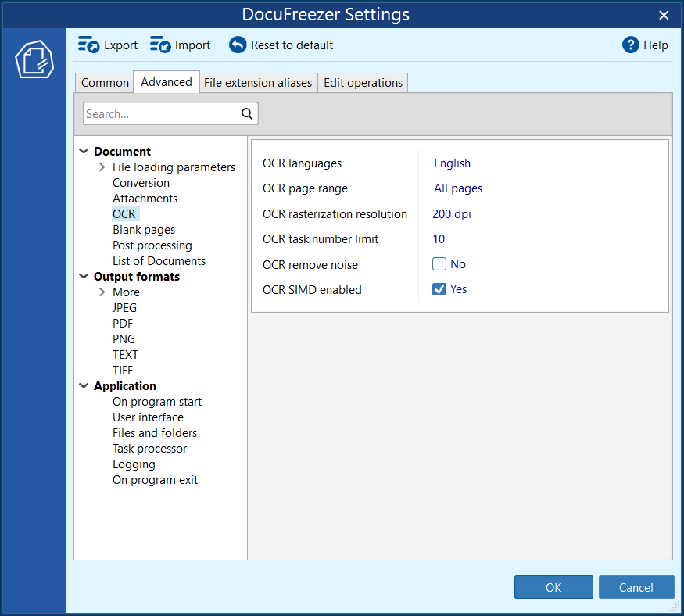
Task: Click the Export icon in toolbar
Action: (89, 45)
